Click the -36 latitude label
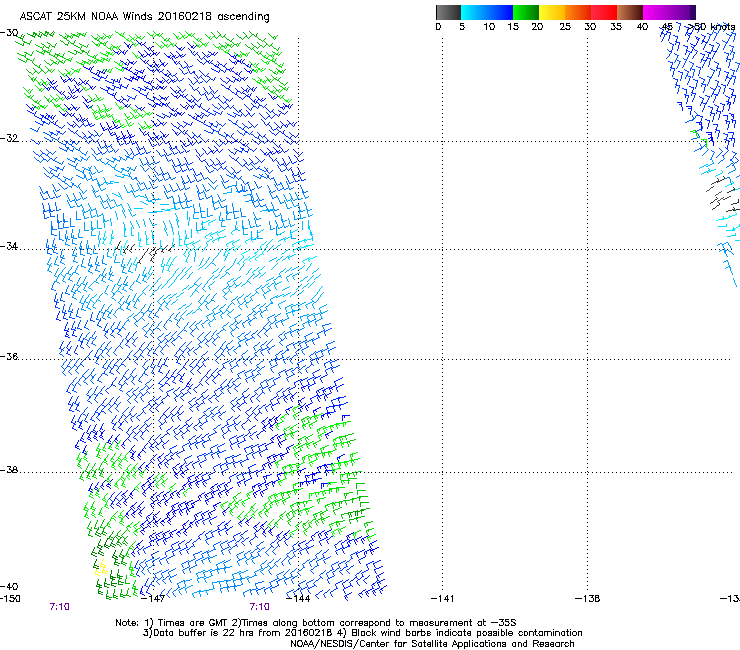740x650 pixels. tap(9, 356)
